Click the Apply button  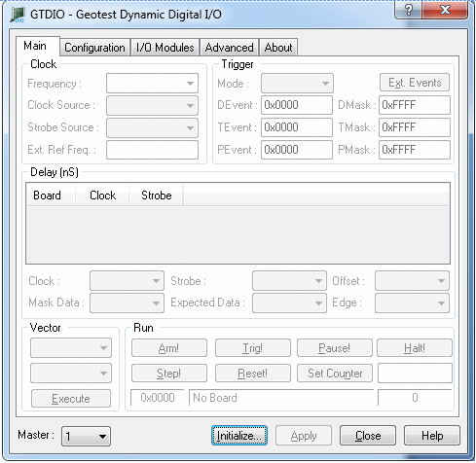[x=304, y=436]
